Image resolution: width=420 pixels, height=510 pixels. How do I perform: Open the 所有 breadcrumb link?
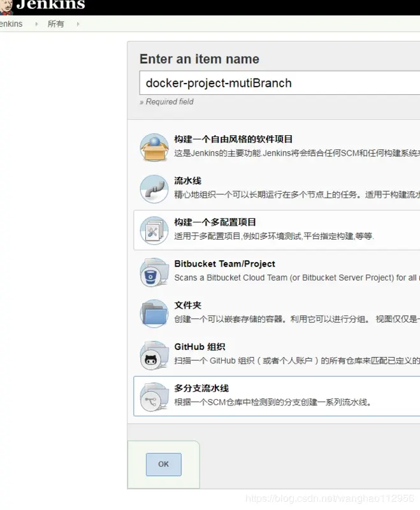click(55, 24)
